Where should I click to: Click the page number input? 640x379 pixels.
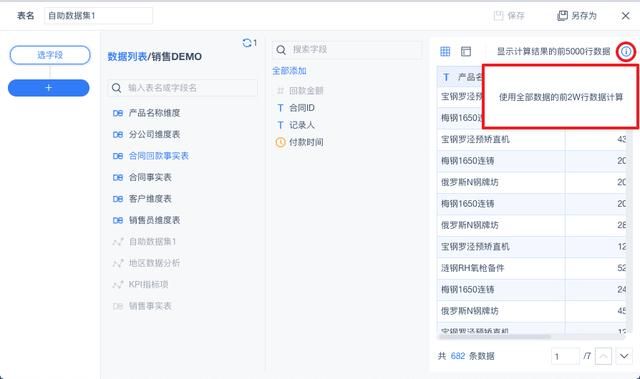[565, 356]
